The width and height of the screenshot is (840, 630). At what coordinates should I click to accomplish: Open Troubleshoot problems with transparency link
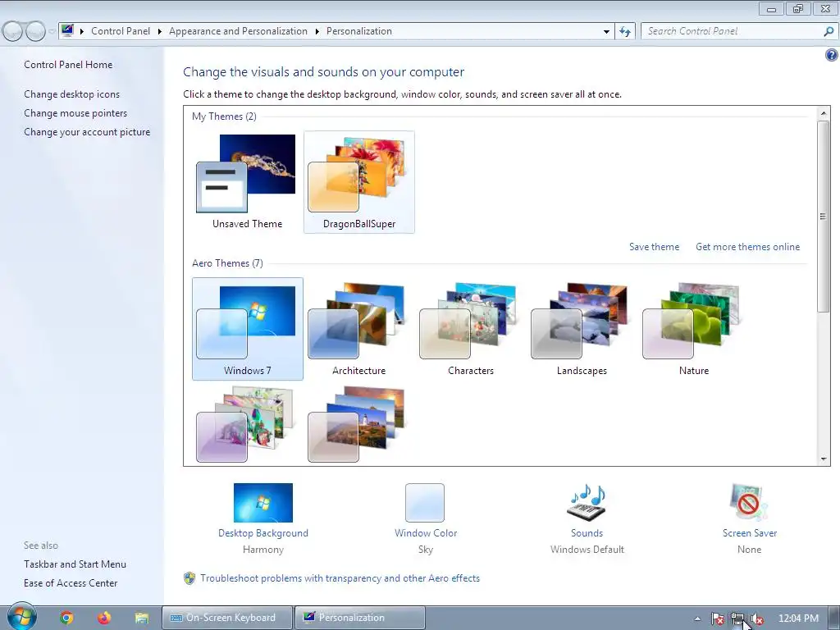click(x=340, y=578)
